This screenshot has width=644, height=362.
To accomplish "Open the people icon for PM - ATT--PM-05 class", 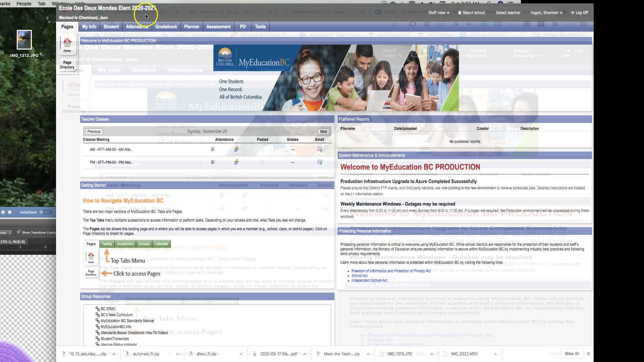I will pyautogui.click(x=236, y=162).
